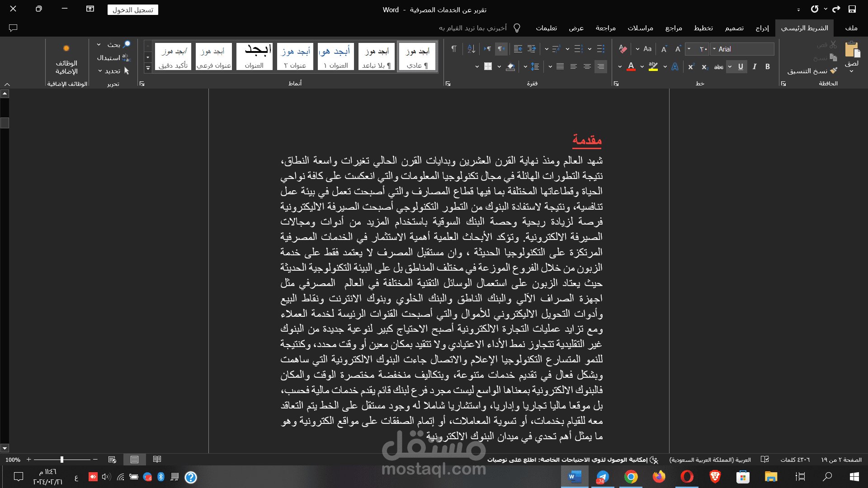The height and width of the screenshot is (488, 868).
Task: Align text to the left
Action: pyautogui.click(x=573, y=67)
